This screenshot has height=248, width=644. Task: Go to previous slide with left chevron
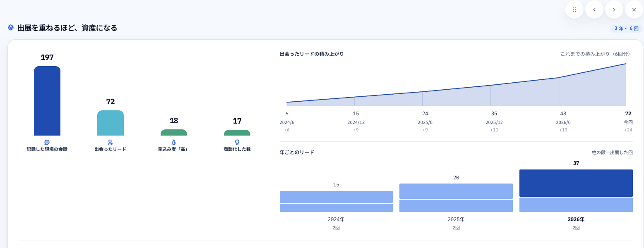[594, 10]
